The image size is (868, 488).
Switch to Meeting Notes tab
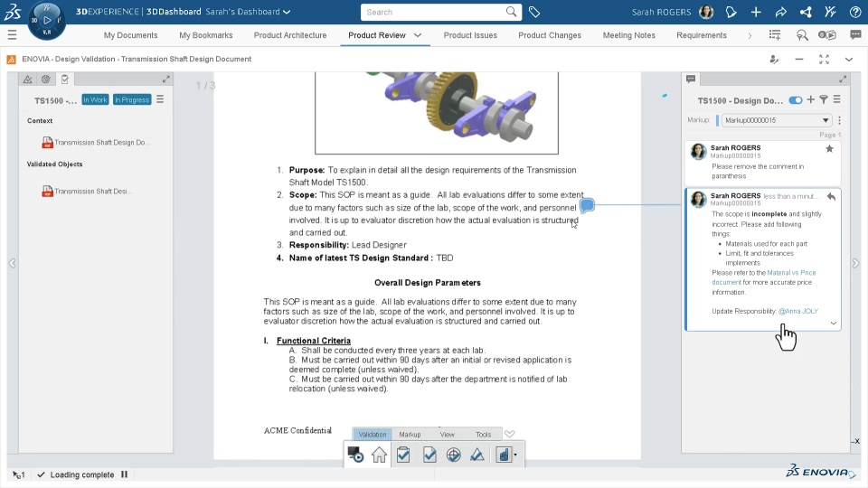629,35
